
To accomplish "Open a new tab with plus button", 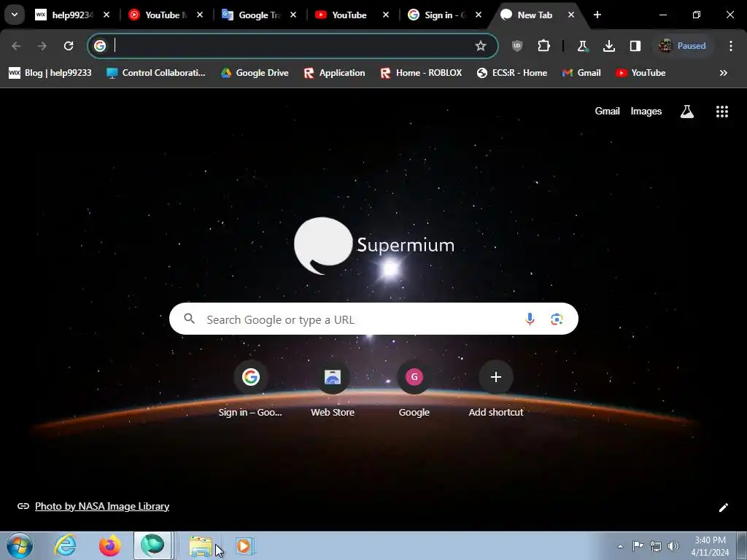I will click(597, 15).
